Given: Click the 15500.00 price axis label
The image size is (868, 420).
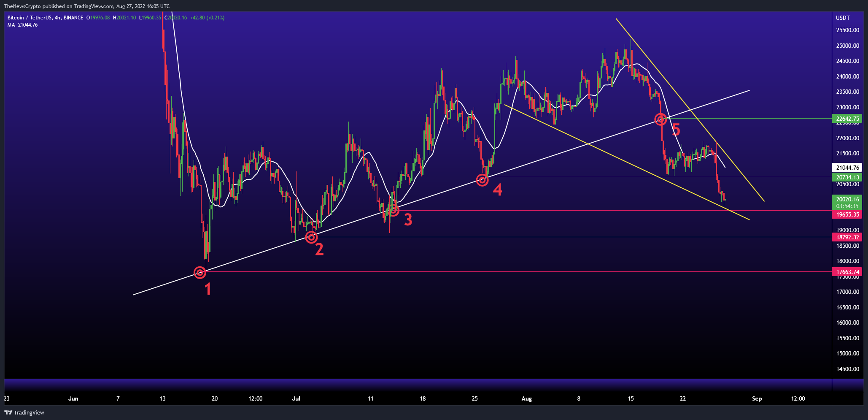Looking at the screenshot, I should click(x=848, y=338).
